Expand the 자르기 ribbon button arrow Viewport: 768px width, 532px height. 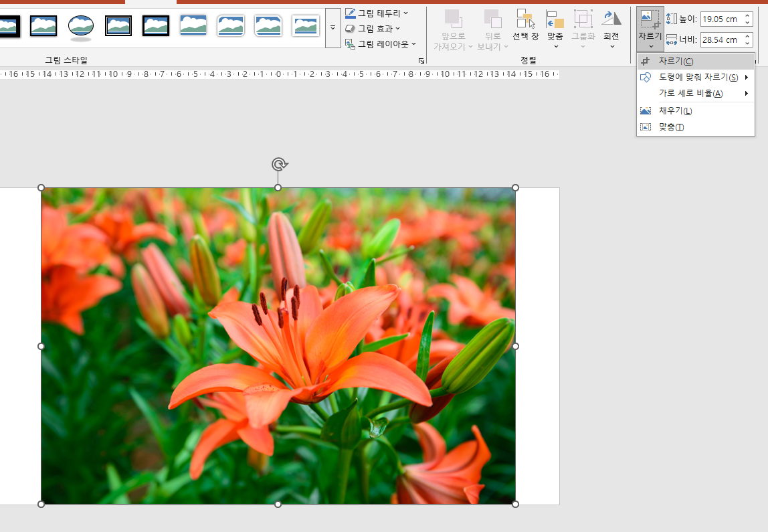coord(651,47)
